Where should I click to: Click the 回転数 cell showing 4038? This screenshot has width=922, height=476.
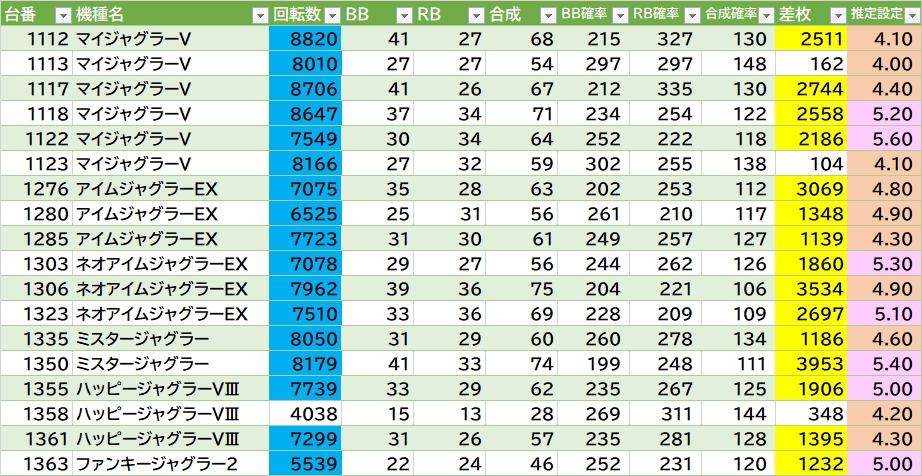tap(304, 413)
